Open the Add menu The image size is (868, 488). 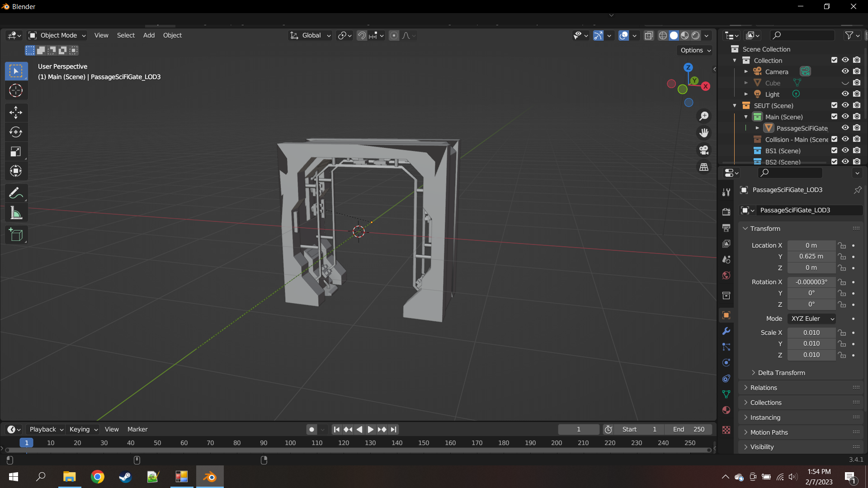point(149,35)
